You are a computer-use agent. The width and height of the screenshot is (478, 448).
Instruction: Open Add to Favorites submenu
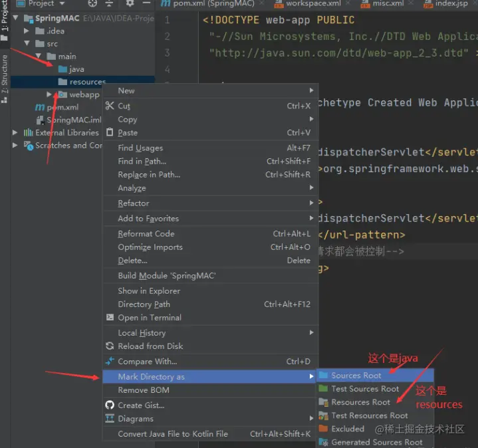click(210, 219)
